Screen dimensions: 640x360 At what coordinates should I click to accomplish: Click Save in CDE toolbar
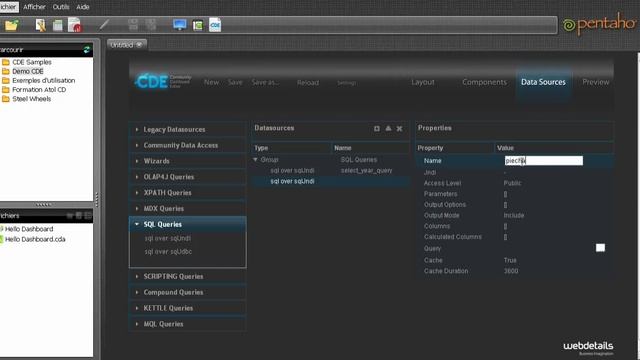click(235, 82)
